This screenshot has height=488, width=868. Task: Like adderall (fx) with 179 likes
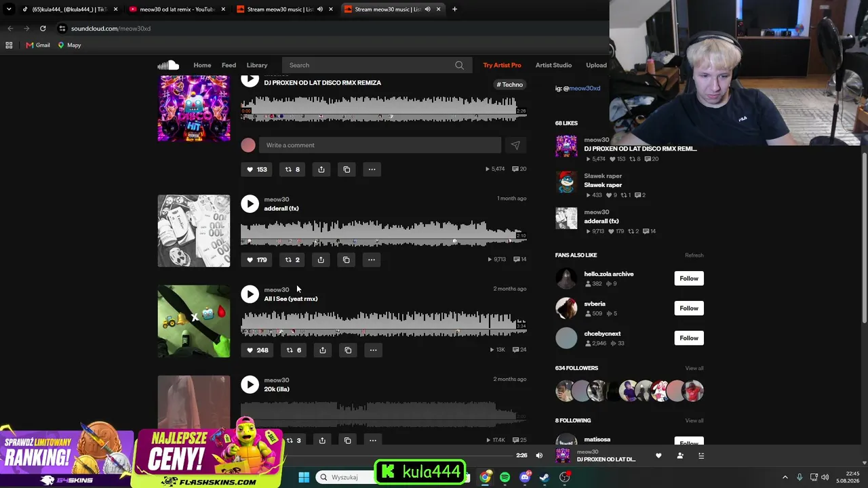256,260
